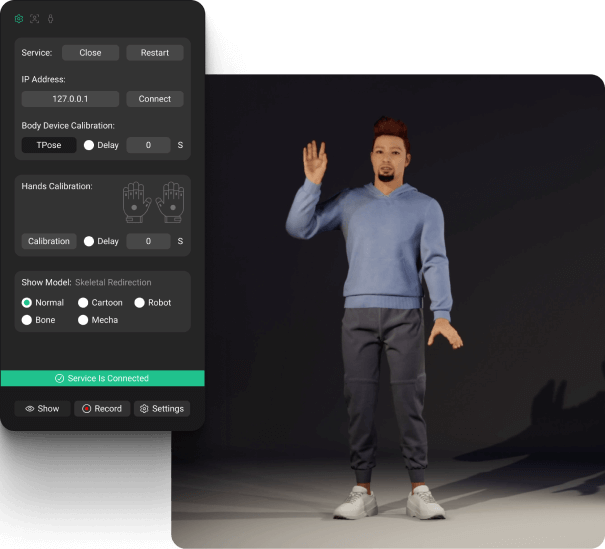
Task: Select the Robot show model
Action: click(x=139, y=303)
